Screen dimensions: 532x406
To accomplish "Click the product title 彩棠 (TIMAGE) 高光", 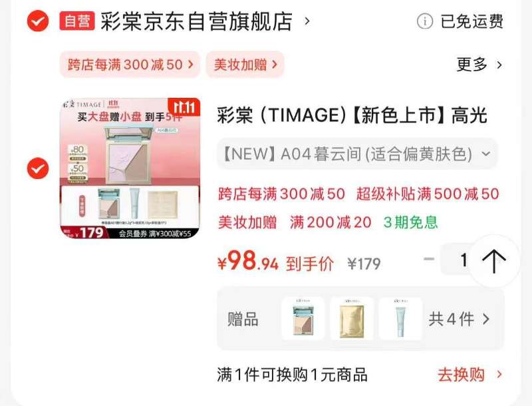I will [352, 114].
